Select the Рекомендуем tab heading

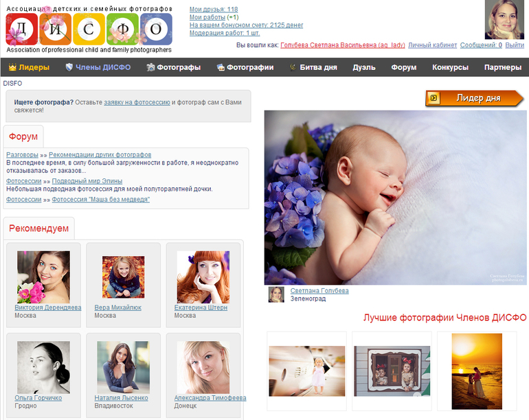(38, 229)
